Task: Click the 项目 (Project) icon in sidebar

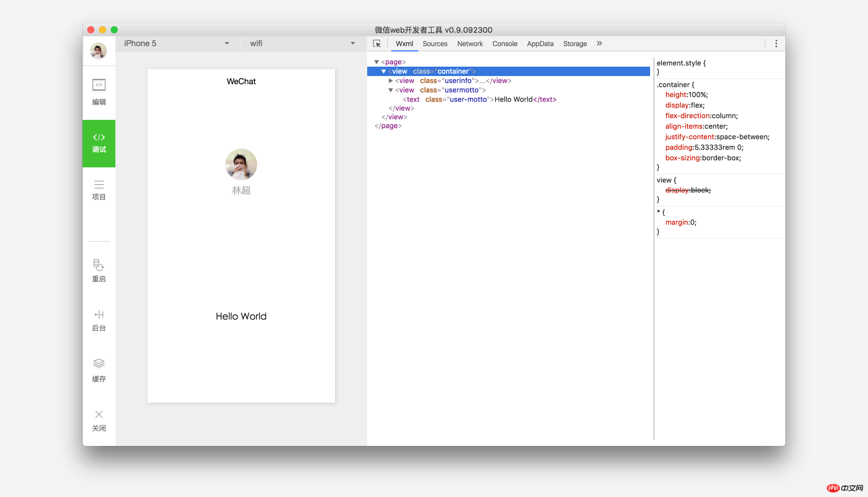Action: [99, 191]
